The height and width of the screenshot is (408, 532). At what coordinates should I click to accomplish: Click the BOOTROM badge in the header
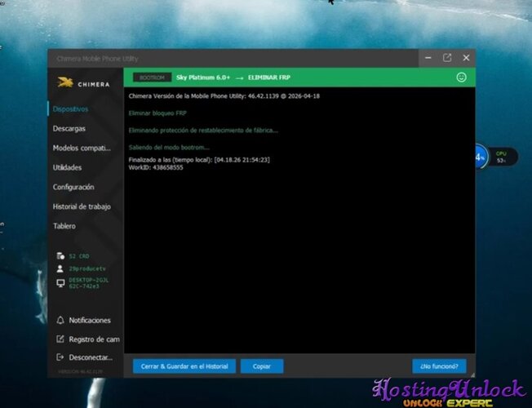point(152,78)
